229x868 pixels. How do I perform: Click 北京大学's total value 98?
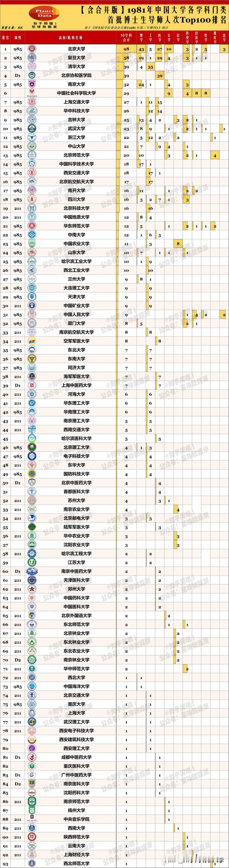126,49
